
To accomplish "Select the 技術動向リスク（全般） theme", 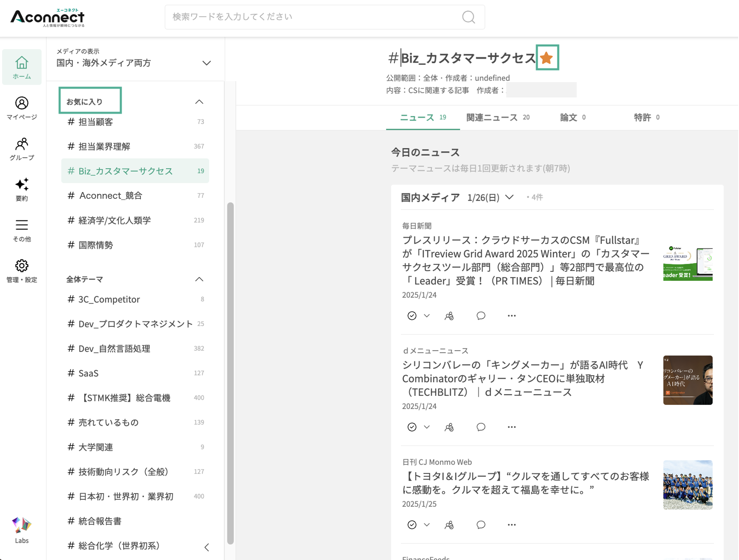I will (135, 472).
